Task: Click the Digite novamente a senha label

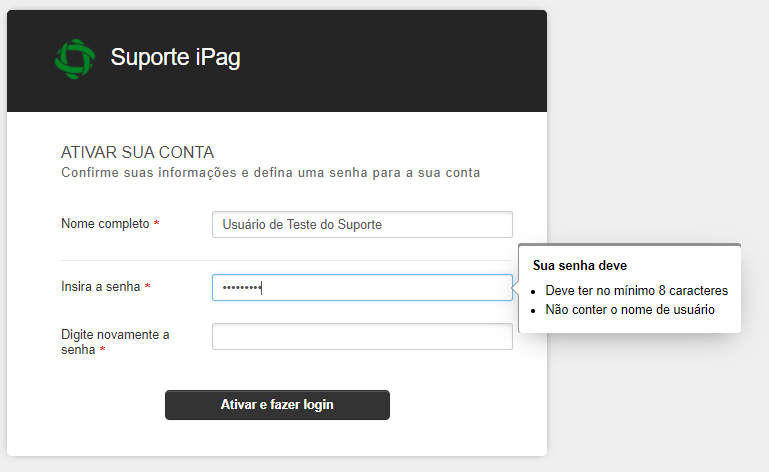Action: (115, 342)
